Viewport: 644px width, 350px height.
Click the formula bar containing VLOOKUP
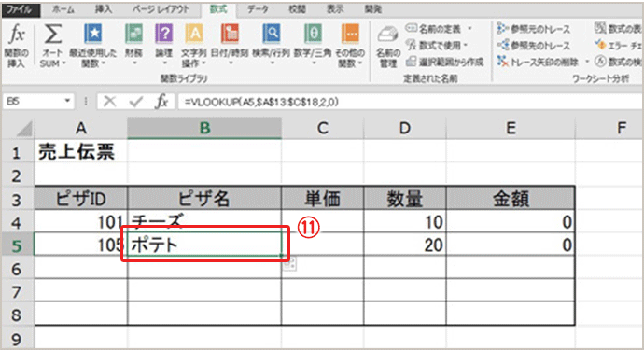click(x=409, y=102)
